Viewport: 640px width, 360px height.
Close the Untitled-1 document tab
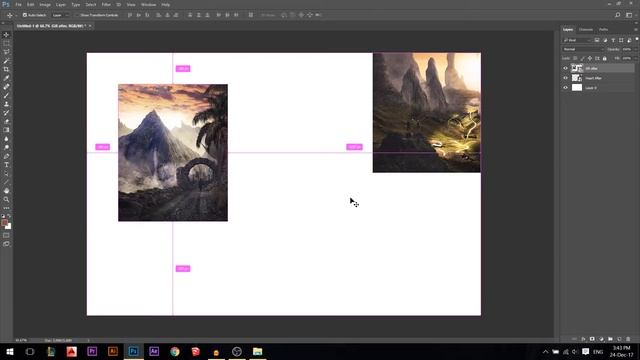[x=90, y=26]
